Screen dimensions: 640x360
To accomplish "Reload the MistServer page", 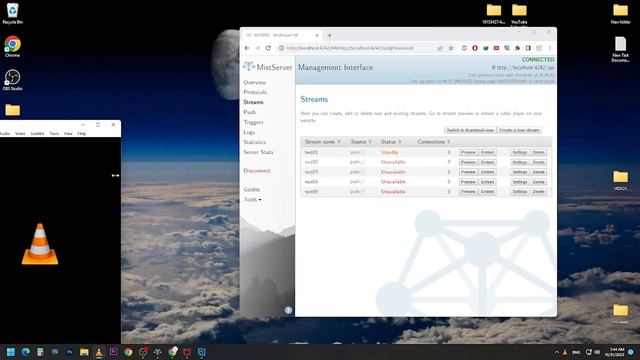I will point(268,48).
